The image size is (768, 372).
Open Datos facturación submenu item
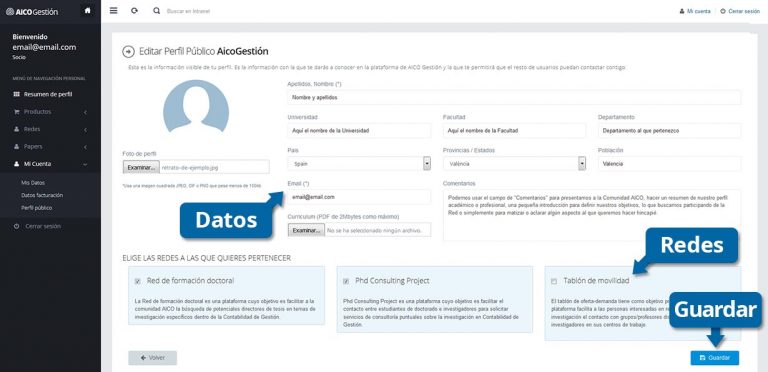click(x=42, y=195)
